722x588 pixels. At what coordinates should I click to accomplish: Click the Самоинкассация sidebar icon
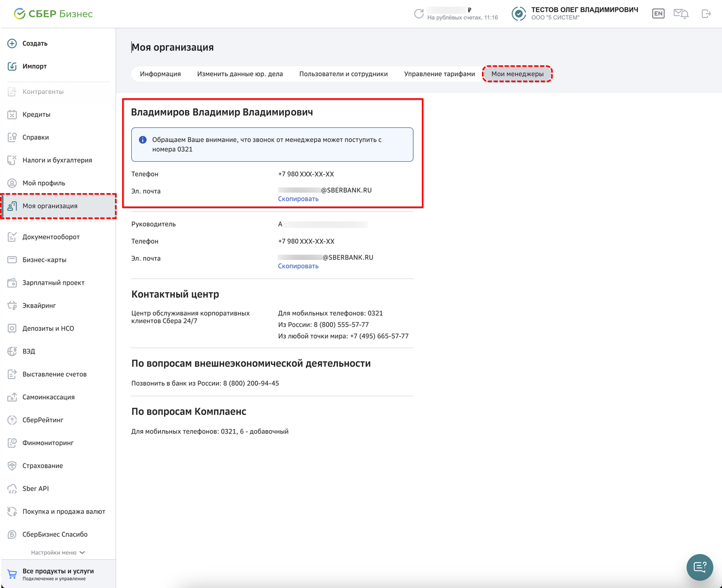(x=12, y=397)
